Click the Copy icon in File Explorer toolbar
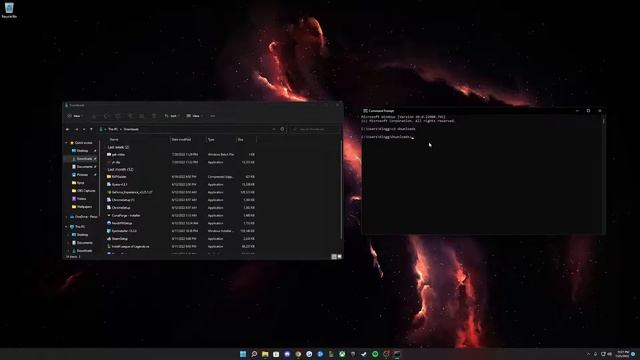Screen dimensions: 640x360 click(x=106, y=116)
